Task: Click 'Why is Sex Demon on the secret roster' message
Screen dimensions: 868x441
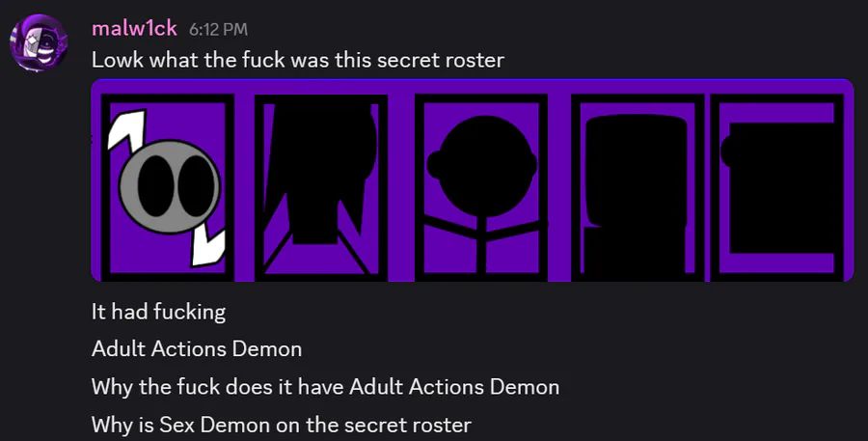Action: [282, 425]
